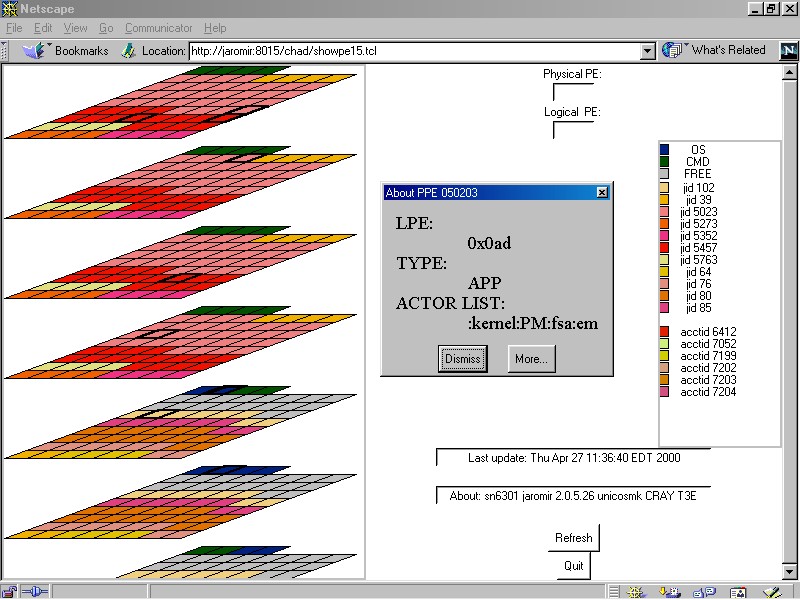Click the Bookmarks label
The width and height of the screenshot is (800, 600).
click(82, 51)
